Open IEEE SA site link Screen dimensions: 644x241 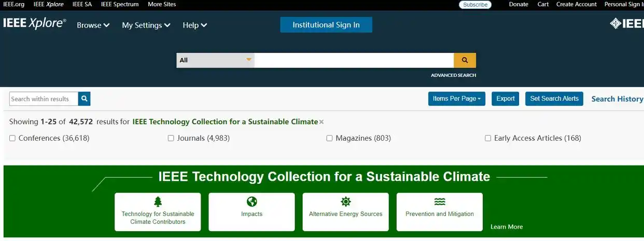[x=82, y=4]
